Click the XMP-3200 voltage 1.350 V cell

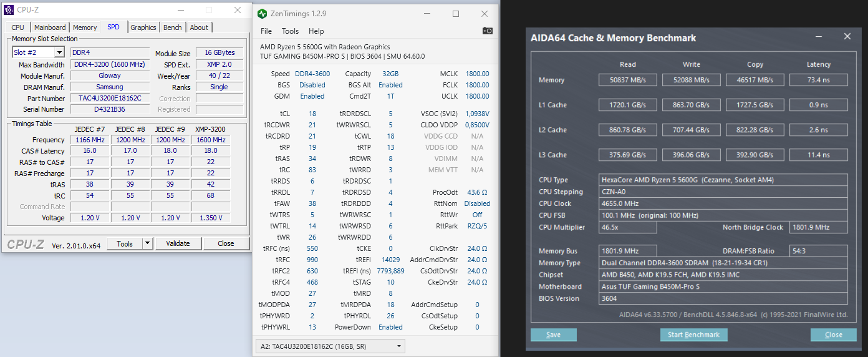click(211, 218)
